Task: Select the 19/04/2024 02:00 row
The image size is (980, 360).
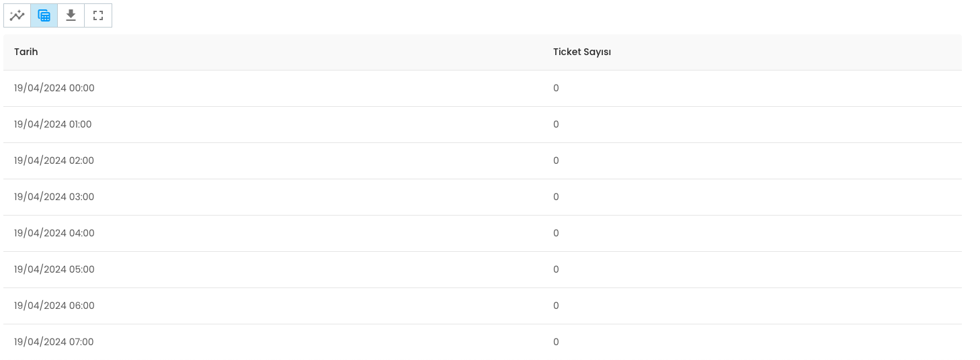Action: (483, 161)
